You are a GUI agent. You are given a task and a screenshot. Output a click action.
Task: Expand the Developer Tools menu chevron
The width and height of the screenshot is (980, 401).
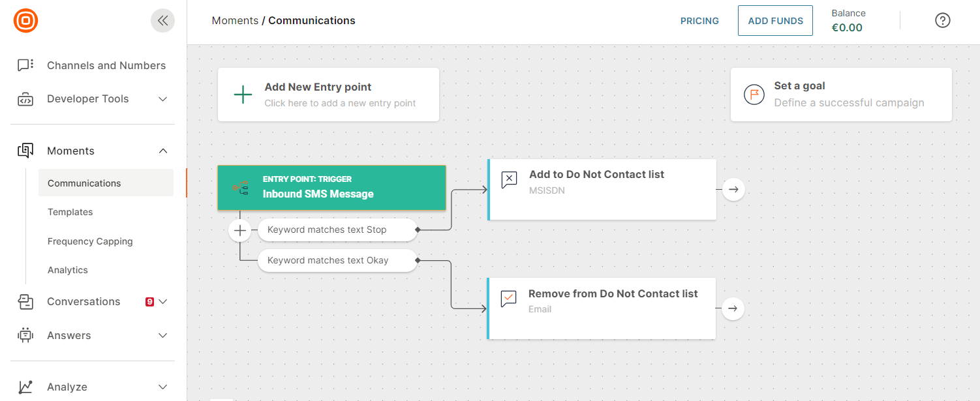[163, 99]
